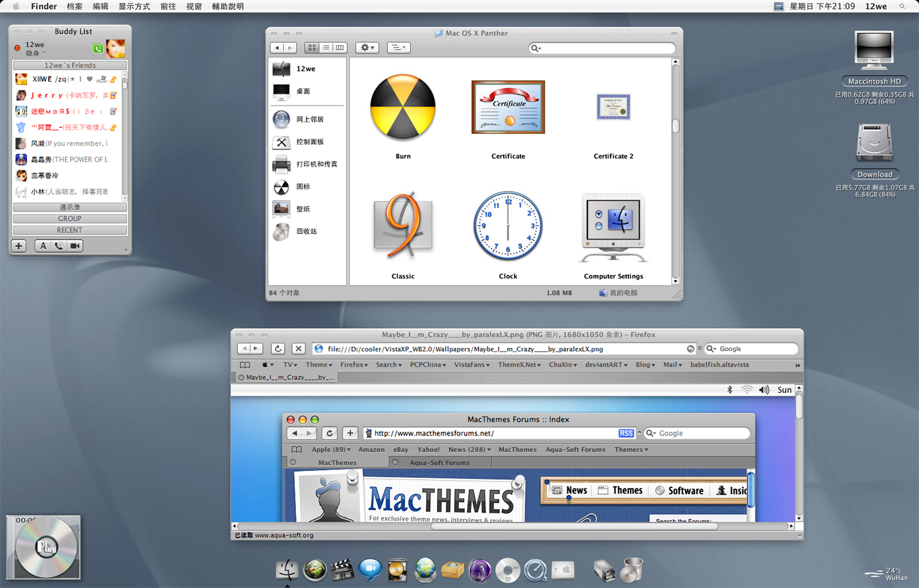This screenshot has width=919, height=588.
Task: Click the video camera button in Buddy List
Action: [x=75, y=246]
